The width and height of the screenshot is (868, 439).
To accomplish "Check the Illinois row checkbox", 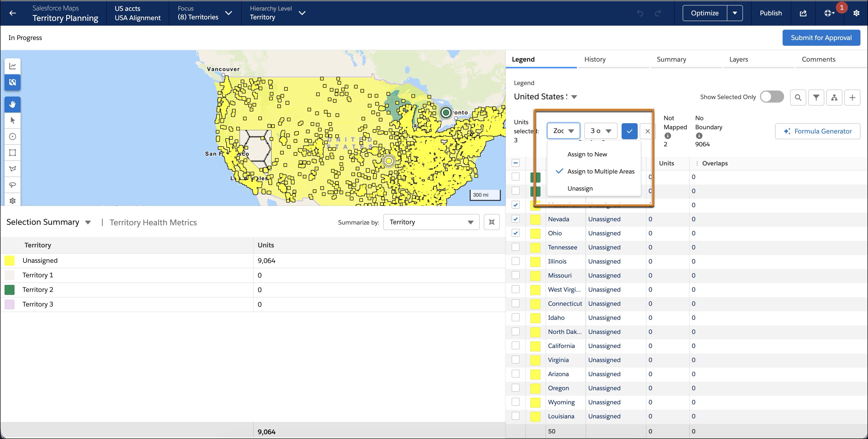I will pyautogui.click(x=516, y=261).
